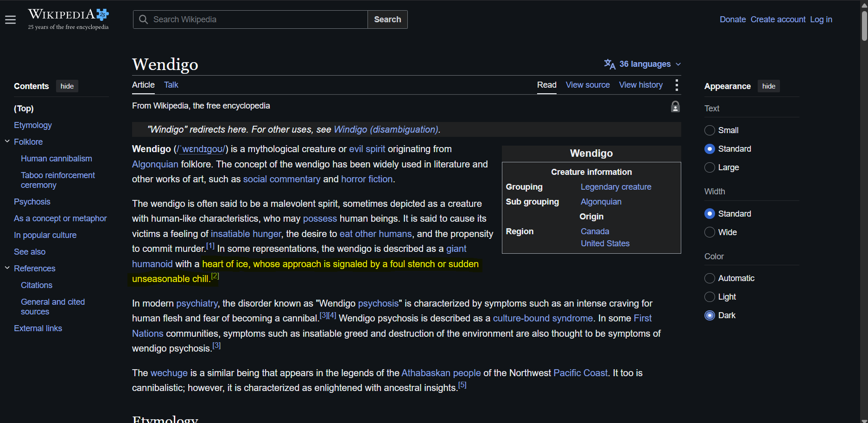Open the insatiable hunger link
The image size is (868, 423).
pos(246,234)
